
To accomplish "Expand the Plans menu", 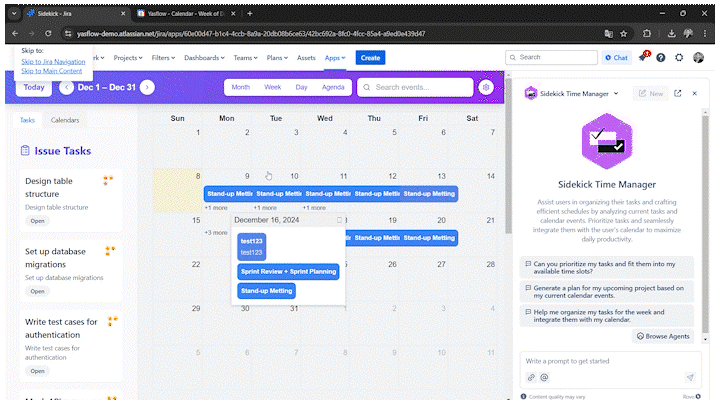I will click(277, 58).
